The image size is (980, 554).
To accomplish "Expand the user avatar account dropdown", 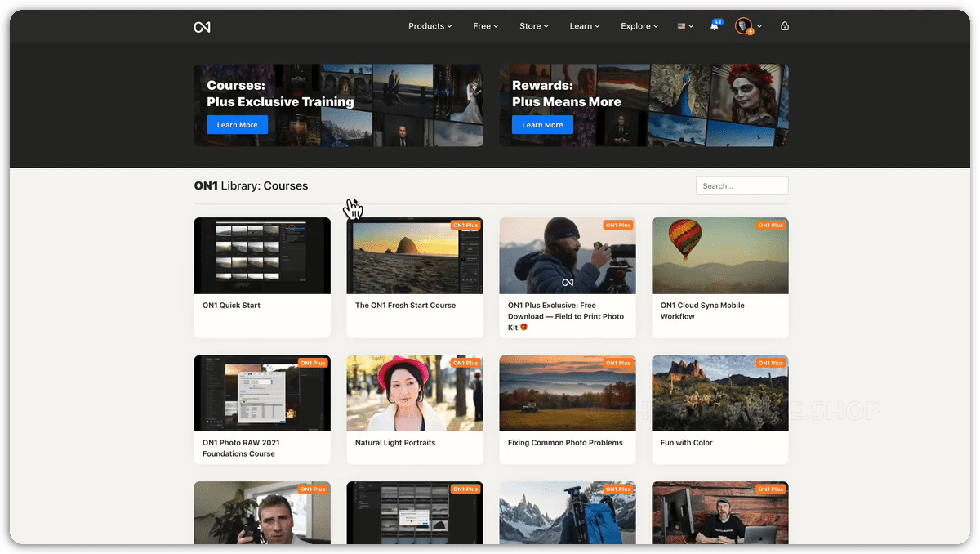I will [x=748, y=26].
